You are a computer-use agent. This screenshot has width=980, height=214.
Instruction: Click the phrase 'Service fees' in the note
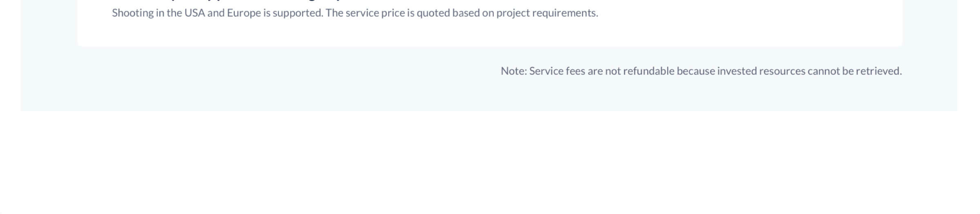click(x=557, y=71)
